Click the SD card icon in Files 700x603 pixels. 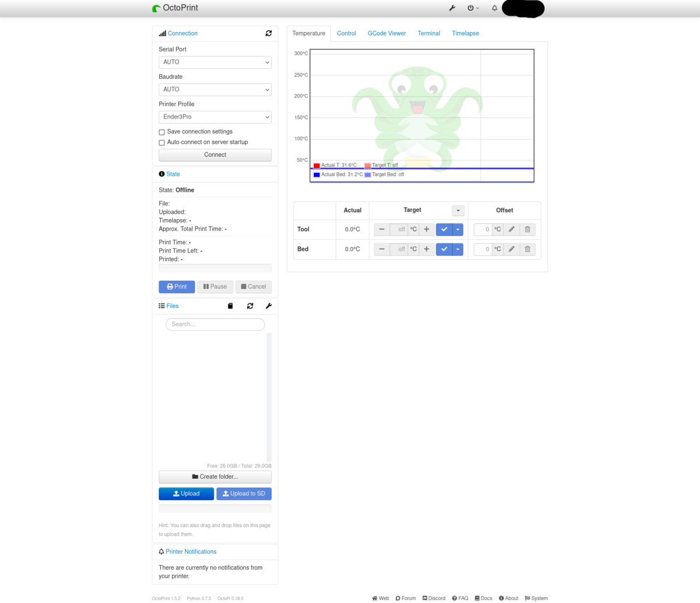(x=230, y=306)
